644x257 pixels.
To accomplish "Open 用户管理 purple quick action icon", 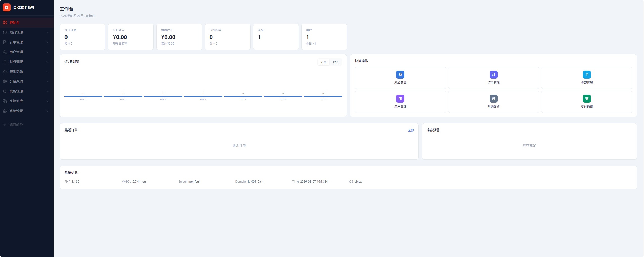I will (x=400, y=99).
